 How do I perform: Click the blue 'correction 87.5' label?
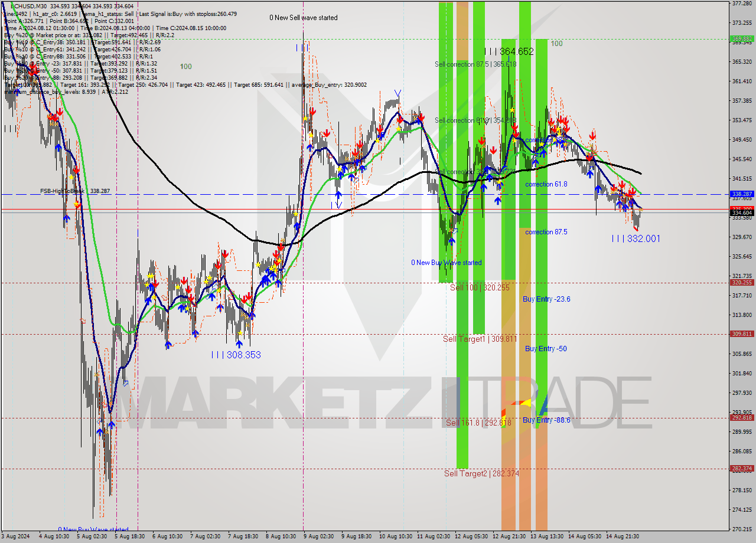click(546, 232)
